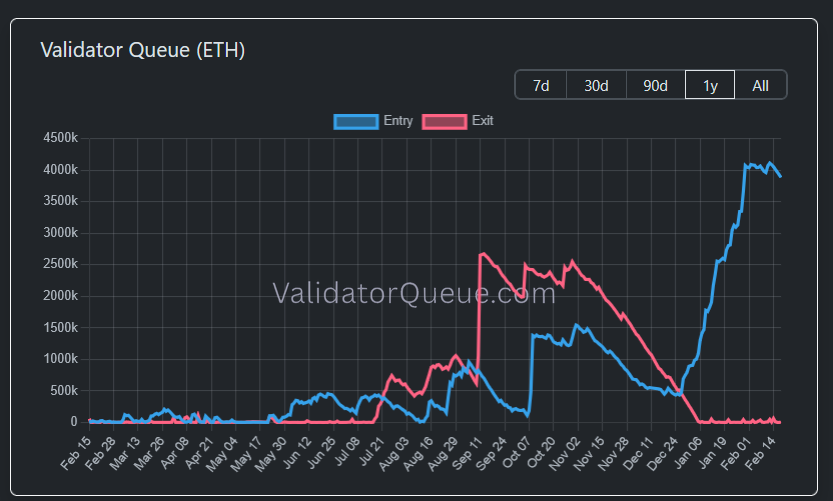Click the Dec 24 x-axis date label
The width and height of the screenshot is (833, 501).
[x=662, y=453]
